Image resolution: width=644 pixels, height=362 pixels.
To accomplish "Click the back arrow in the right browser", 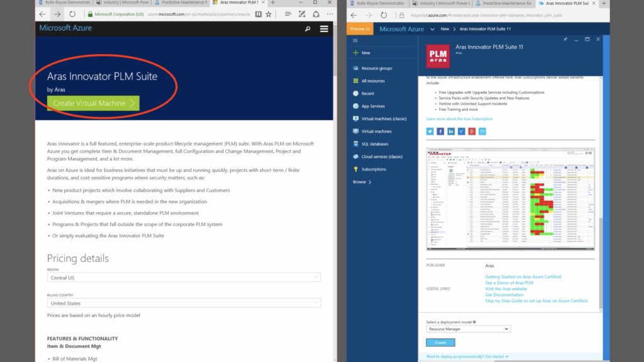I will pos(353,15).
